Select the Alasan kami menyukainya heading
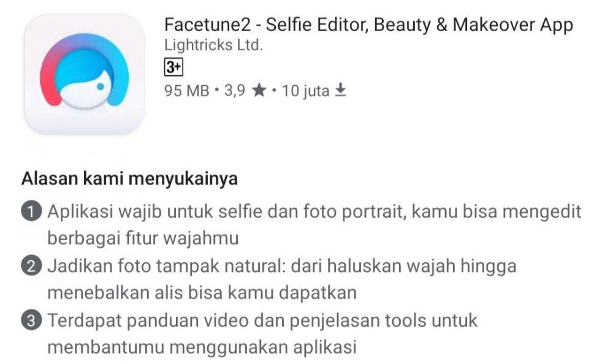This screenshot has height=364, width=613. tap(129, 179)
